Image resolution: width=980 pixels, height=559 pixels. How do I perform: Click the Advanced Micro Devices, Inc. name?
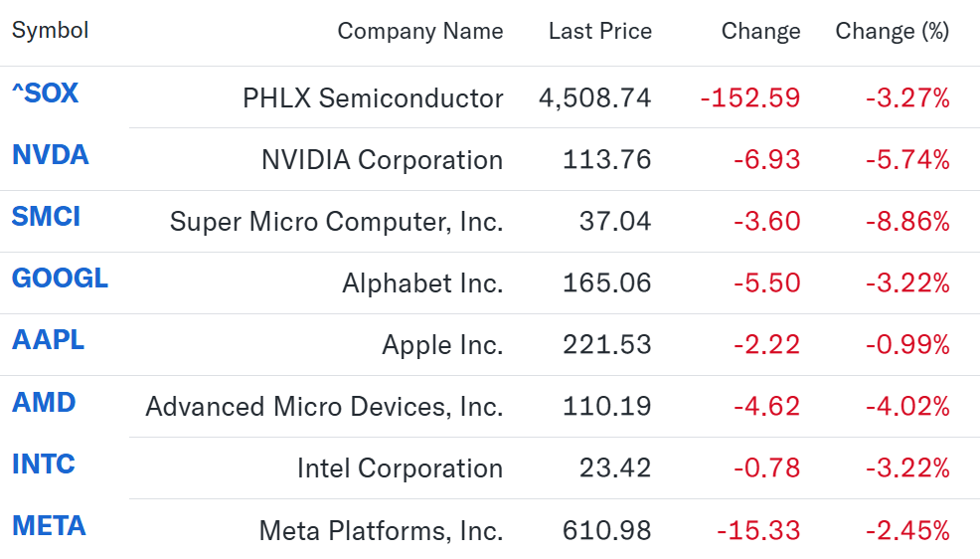tap(324, 407)
